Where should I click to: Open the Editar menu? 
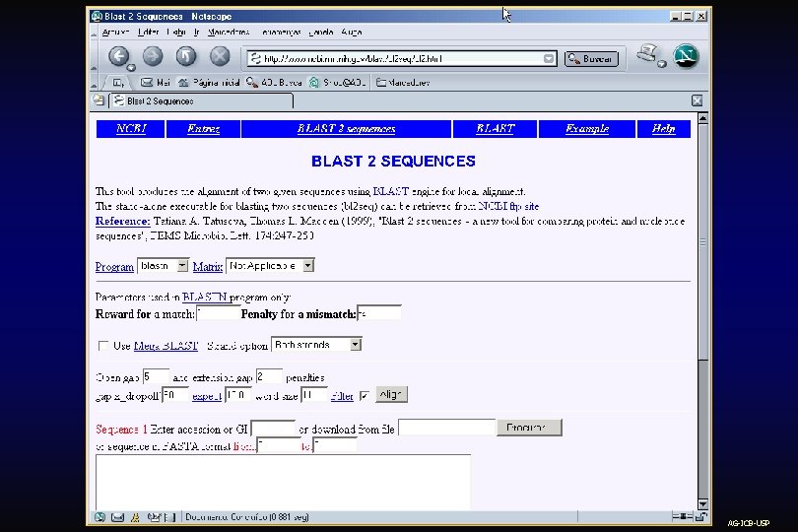click(149, 33)
